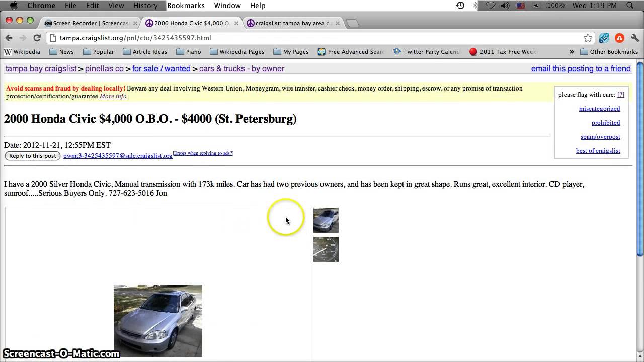Click the address bar URL field
This screenshot has height=362, width=644.
(319, 38)
